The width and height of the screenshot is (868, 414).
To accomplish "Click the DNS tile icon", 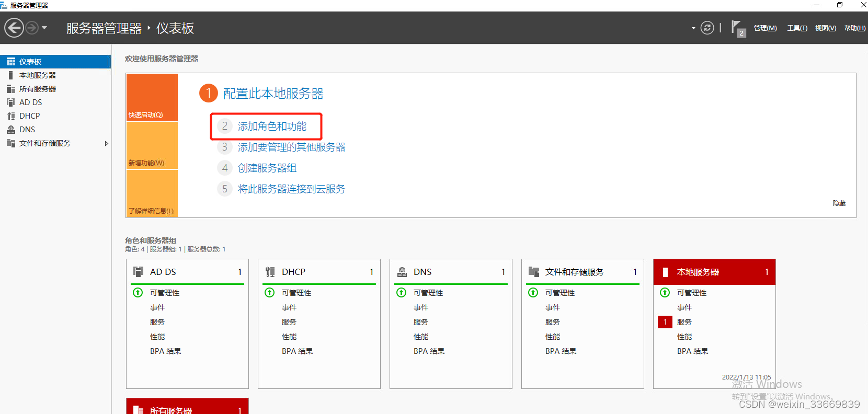I will point(402,272).
